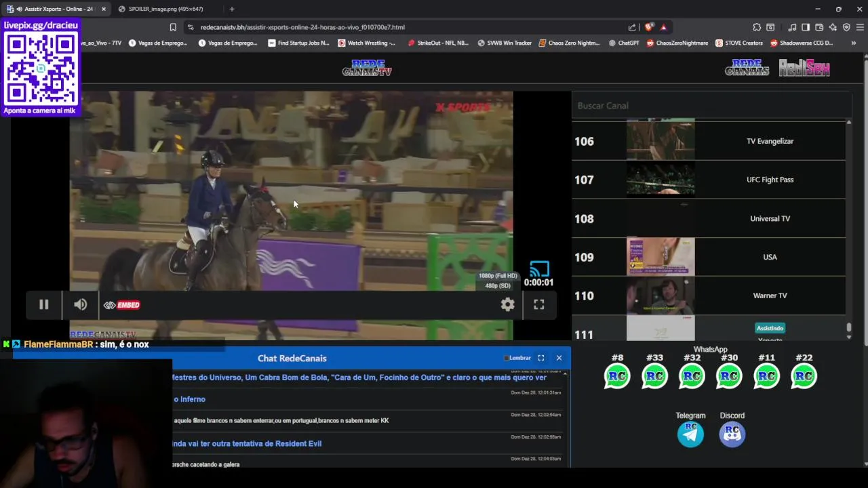Pause the Xsports video stream
Screen dimensions: 868x488
[43, 305]
